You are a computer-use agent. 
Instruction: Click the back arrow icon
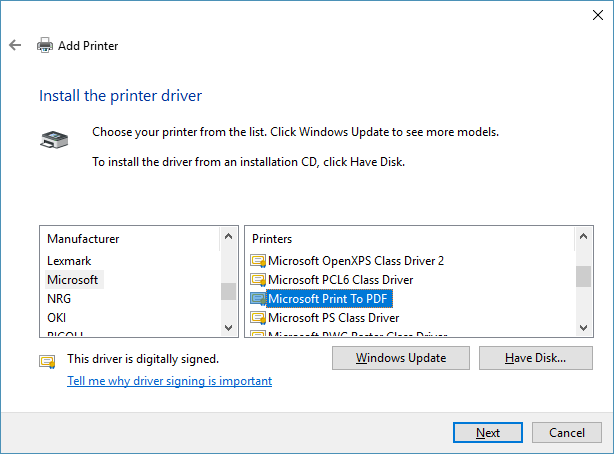pos(15,45)
